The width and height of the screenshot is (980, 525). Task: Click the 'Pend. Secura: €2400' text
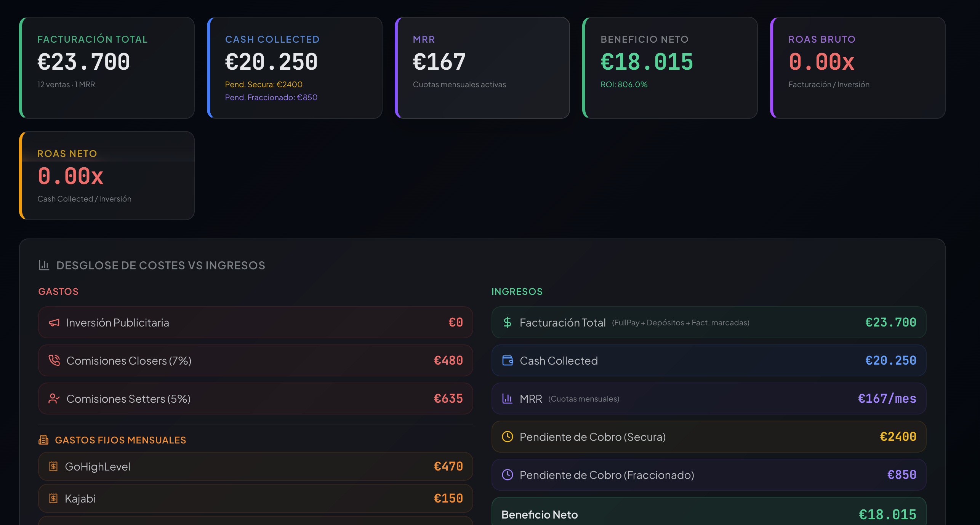point(264,85)
